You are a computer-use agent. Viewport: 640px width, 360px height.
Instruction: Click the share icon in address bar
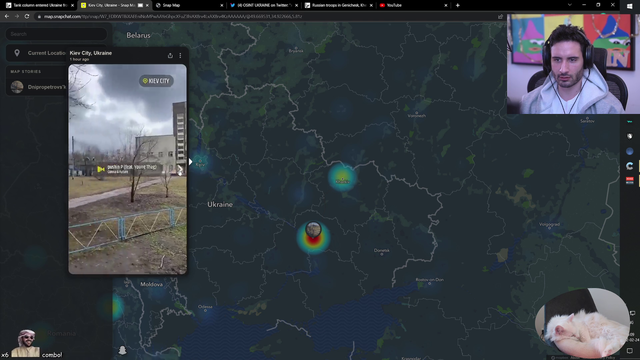(500, 16)
